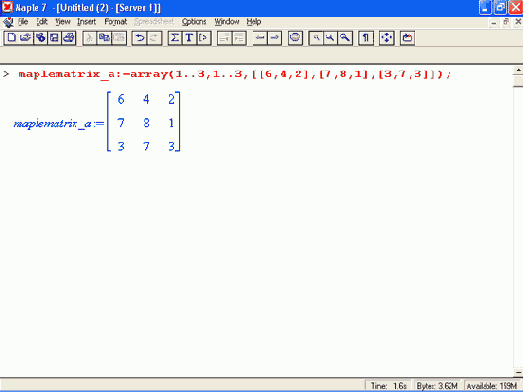Close the worksheet using the menu-bar X
523x392 pixels.
pyautogui.click(x=518, y=22)
